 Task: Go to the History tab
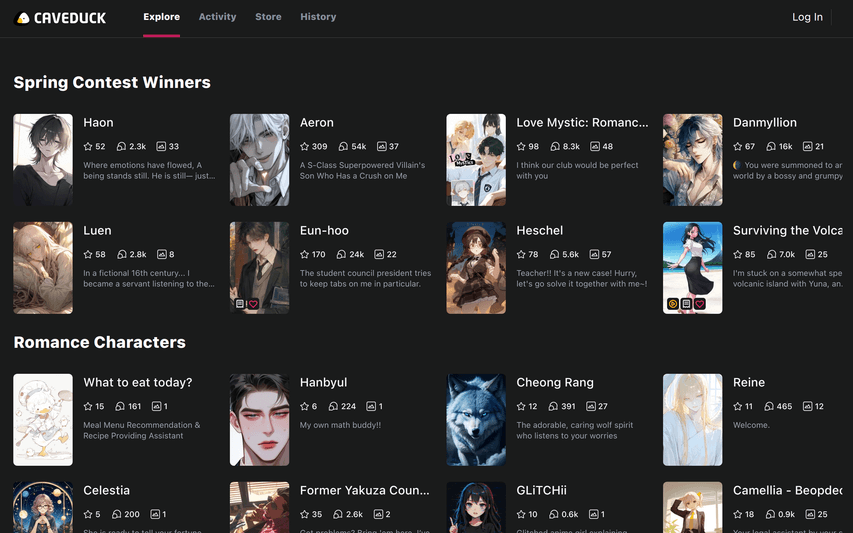point(318,17)
